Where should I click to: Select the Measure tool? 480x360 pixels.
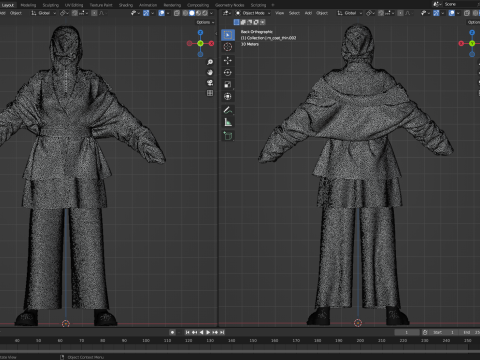point(228,122)
